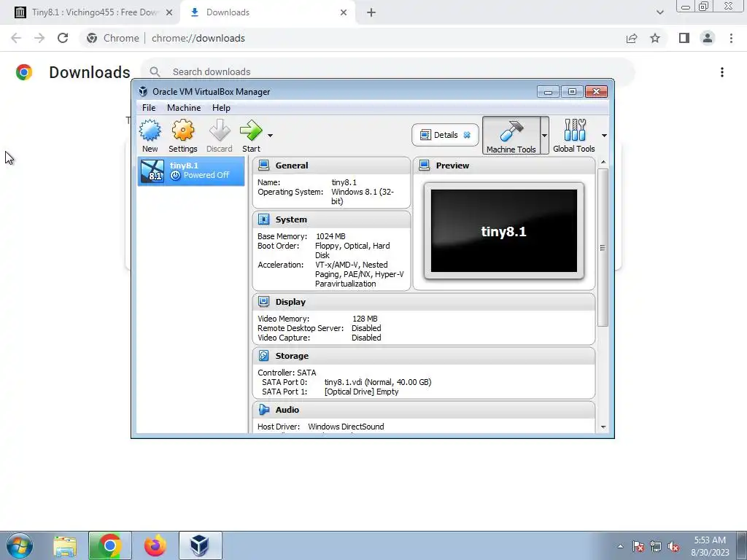The width and height of the screenshot is (747, 560).
Task: Open the VM Settings gear icon
Action: click(x=183, y=136)
